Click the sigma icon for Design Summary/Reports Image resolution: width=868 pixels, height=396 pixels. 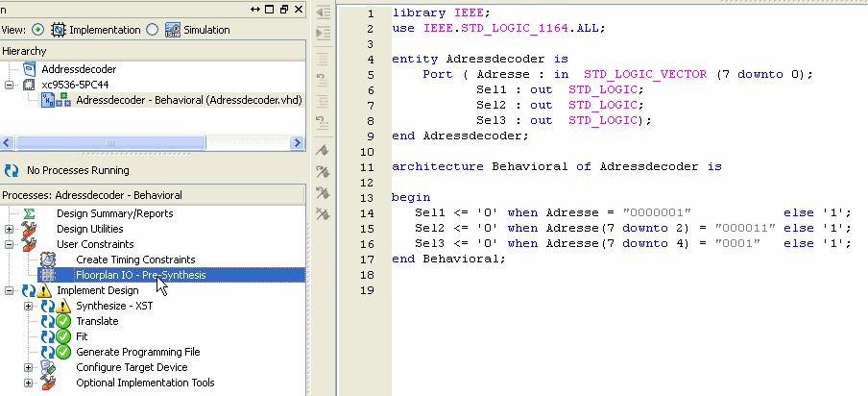30,213
